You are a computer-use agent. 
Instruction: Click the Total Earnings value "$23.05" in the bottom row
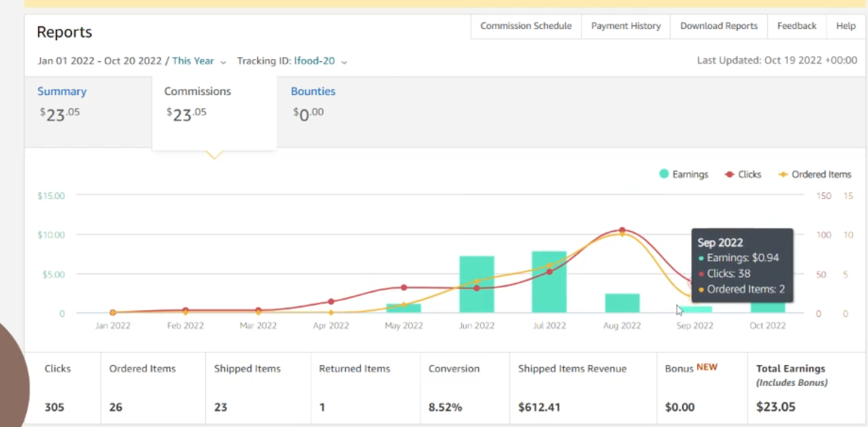tap(776, 407)
